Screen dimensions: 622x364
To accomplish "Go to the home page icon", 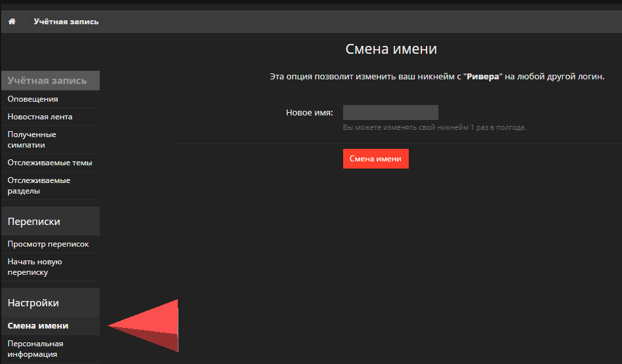I will click(12, 22).
